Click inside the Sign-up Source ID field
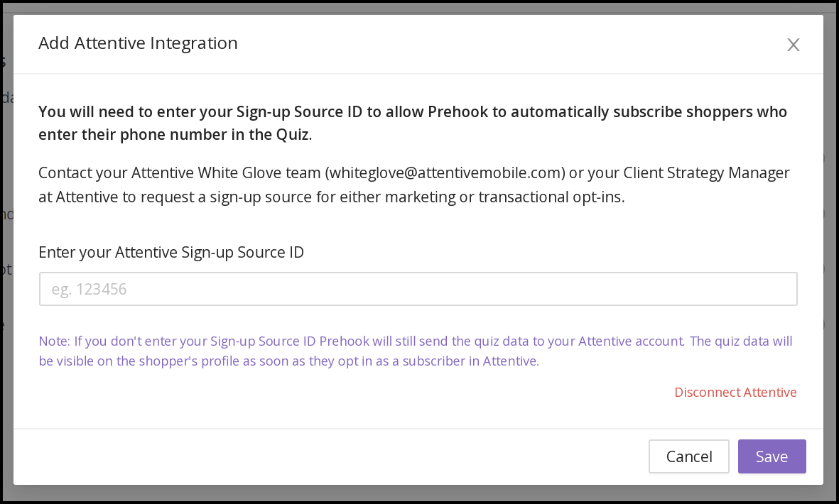Viewport: 839px width, 504px height. (418, 288)
